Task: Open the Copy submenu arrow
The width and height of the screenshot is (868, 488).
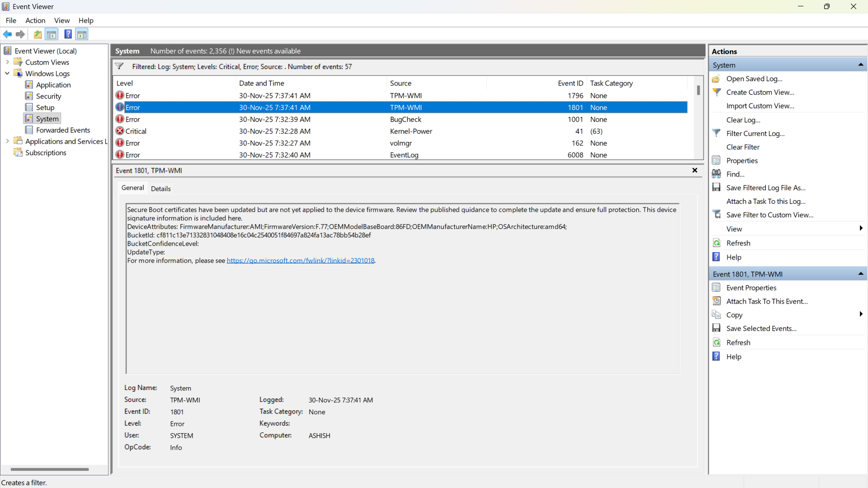Action: click(861, 314)
